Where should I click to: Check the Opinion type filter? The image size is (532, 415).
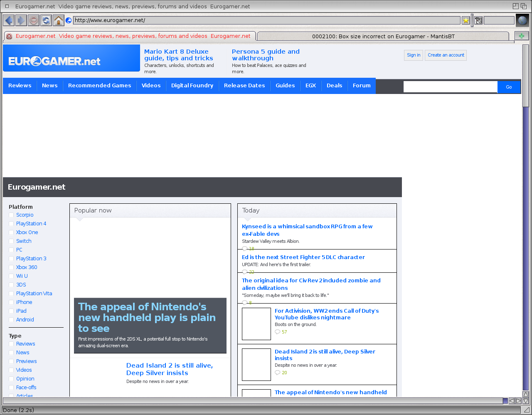(11, 379)
